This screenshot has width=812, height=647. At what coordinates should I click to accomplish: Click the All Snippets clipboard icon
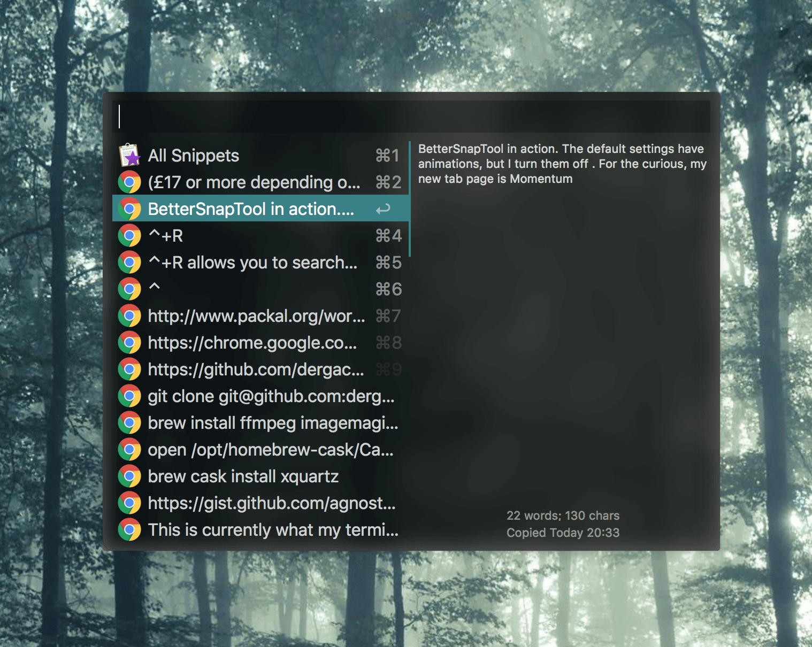point(129,155)
